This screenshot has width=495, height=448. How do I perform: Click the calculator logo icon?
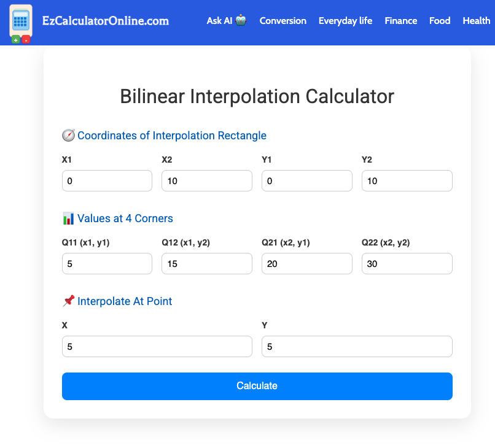pos(21,22)
